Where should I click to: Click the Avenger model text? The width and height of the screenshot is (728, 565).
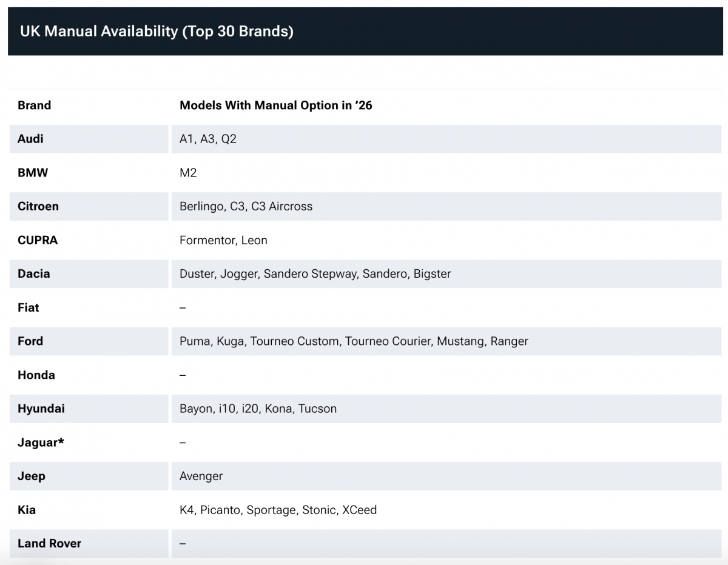(201, 476)
